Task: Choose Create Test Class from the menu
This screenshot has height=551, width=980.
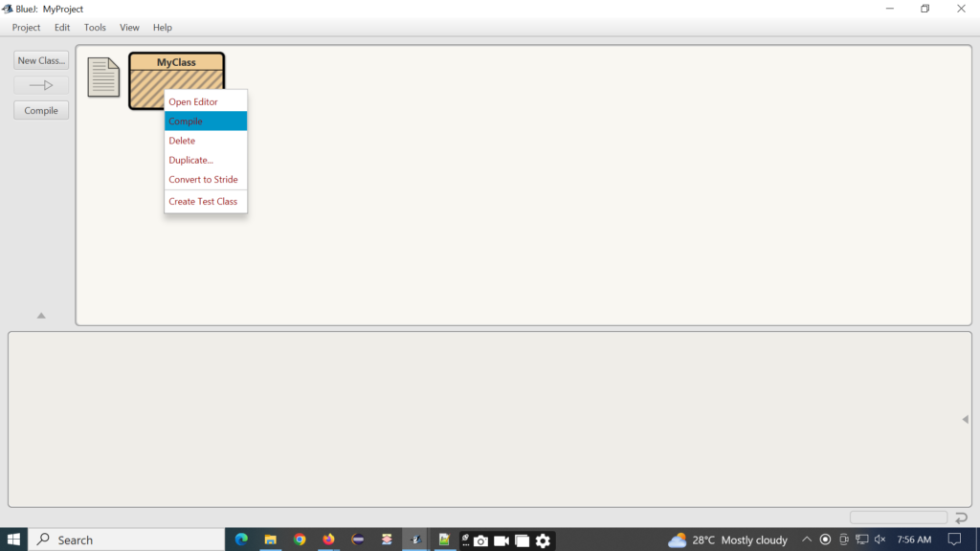Action: (202, 201)
